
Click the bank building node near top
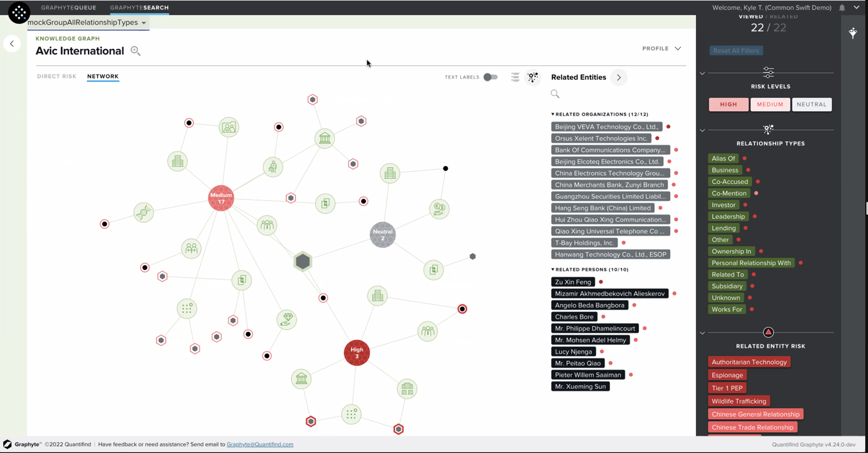pyautogui.click(x=325, y=138)
